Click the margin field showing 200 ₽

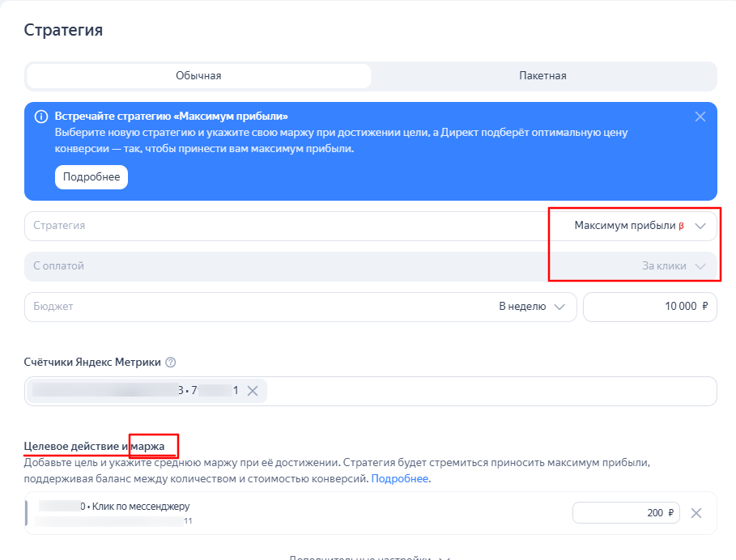625,513
